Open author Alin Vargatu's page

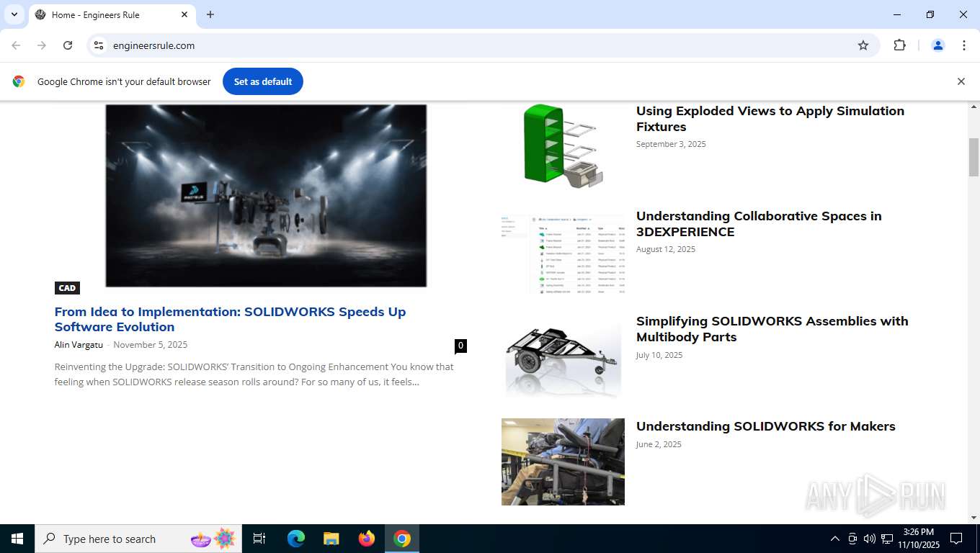(79, 345)
